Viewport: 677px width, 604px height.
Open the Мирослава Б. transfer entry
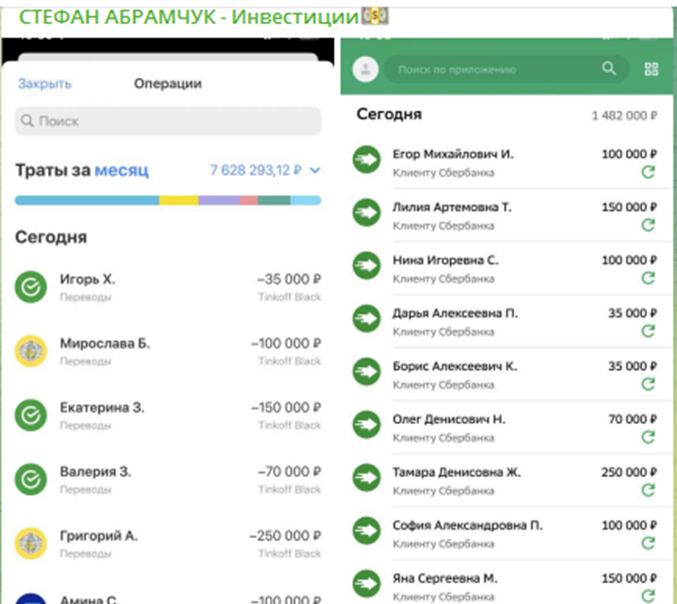coord(168,351)
